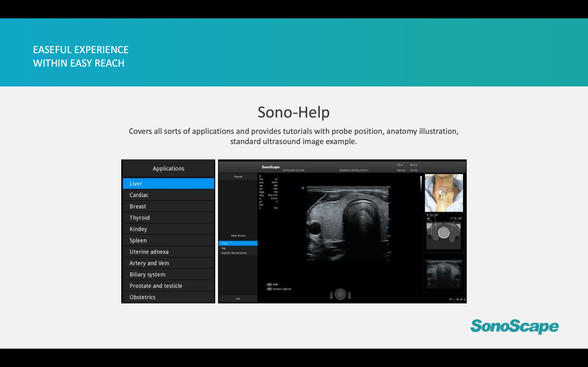Open the Cardiac application tutorial

click(x=168, y=195)
